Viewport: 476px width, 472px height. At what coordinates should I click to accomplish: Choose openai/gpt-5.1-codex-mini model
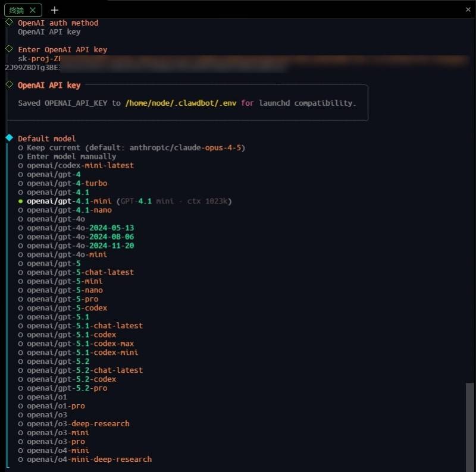point(79,353)
